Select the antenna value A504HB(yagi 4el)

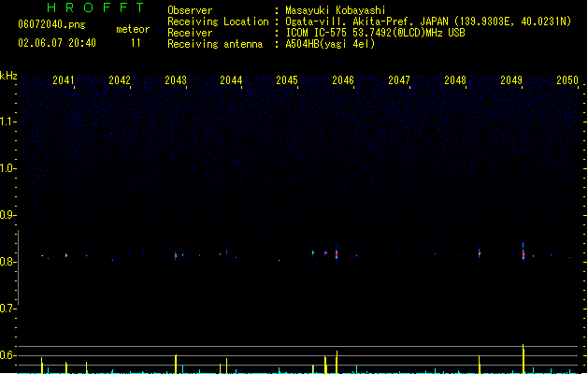point(330,44)
